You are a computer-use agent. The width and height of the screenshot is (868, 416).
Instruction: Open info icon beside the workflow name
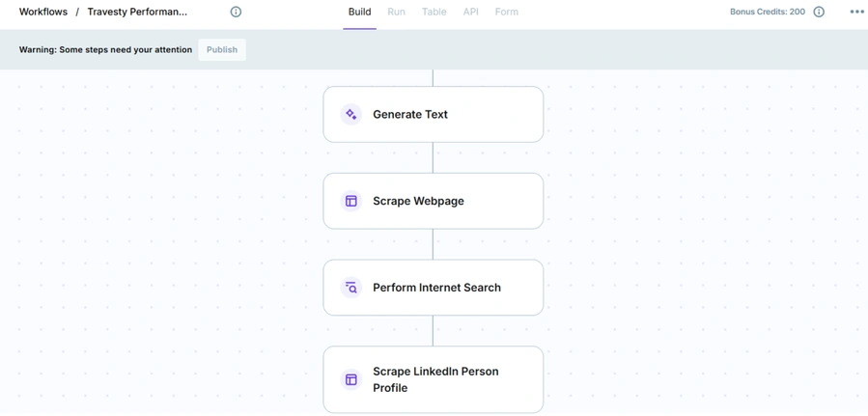(x=236, y=12)
